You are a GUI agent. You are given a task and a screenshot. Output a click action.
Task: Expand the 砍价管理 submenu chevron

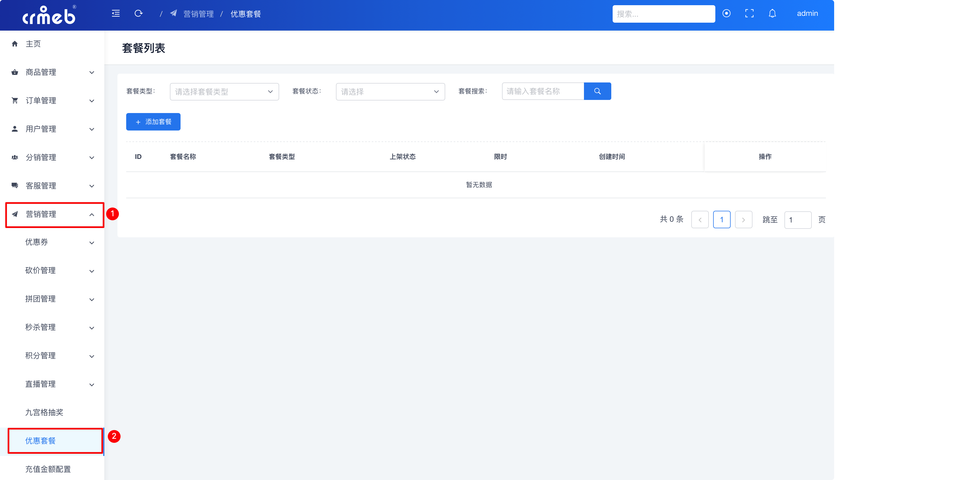[92, 271]
